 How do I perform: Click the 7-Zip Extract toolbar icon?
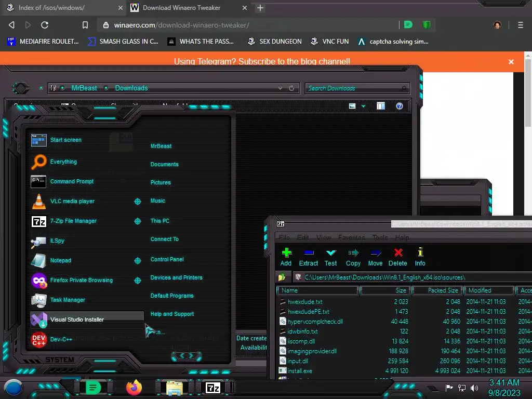point(309,257)
